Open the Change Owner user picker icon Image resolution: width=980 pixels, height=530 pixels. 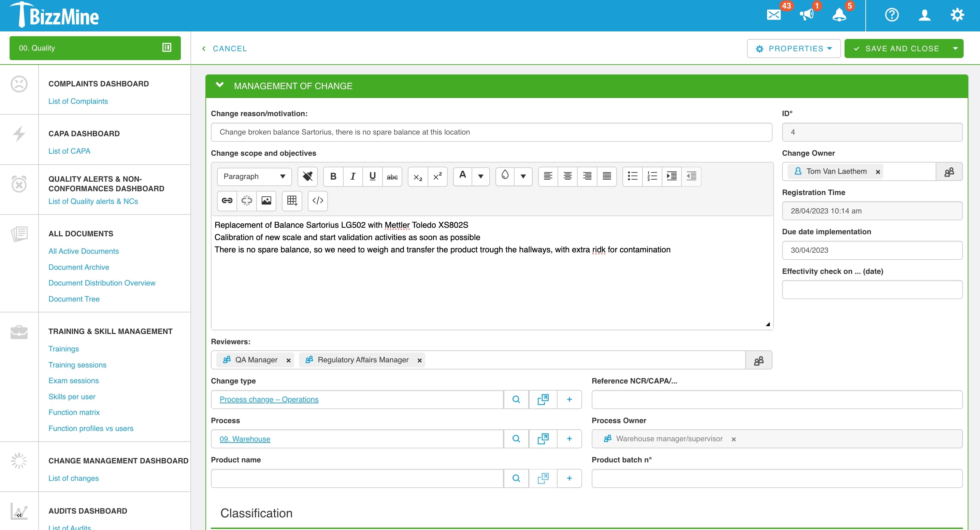tap(949, 172)
